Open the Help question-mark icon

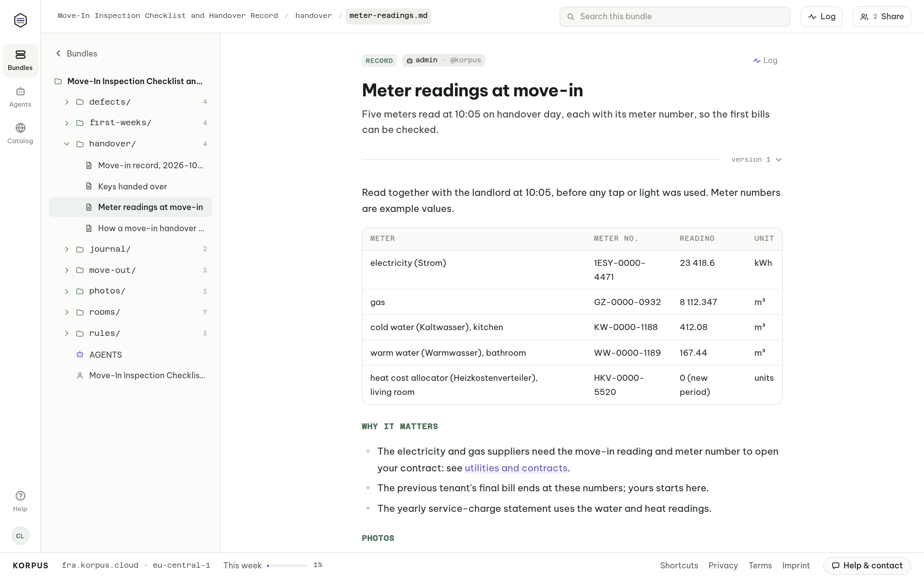[20, 496]
